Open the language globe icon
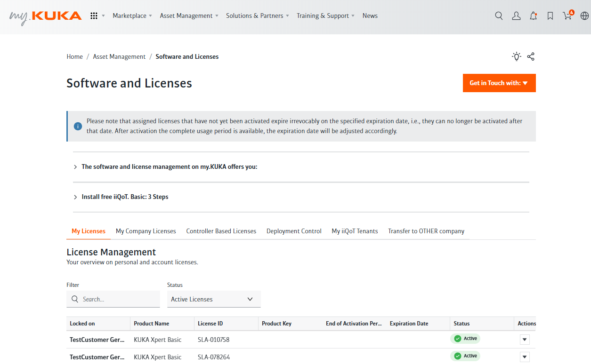 click(584, 16)
